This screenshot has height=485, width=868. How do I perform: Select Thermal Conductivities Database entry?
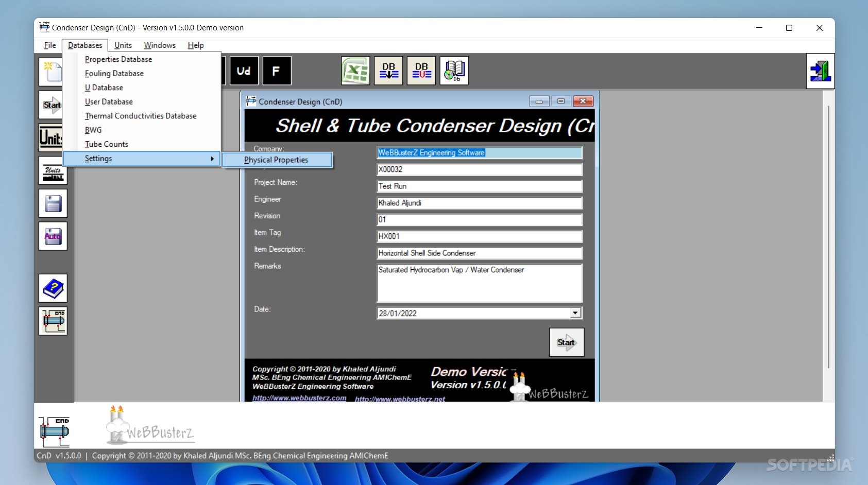pos(142,116)
